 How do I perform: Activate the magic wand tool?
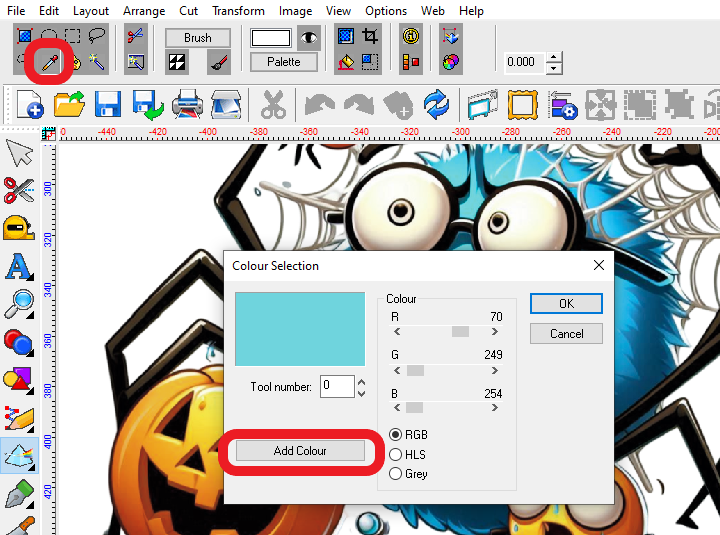[x=96, y=62]
